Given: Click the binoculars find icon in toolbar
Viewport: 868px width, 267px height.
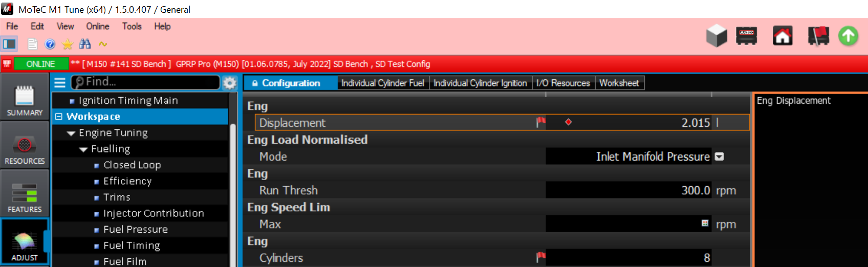Looking at the screenshot, I should tap(85, 44).
